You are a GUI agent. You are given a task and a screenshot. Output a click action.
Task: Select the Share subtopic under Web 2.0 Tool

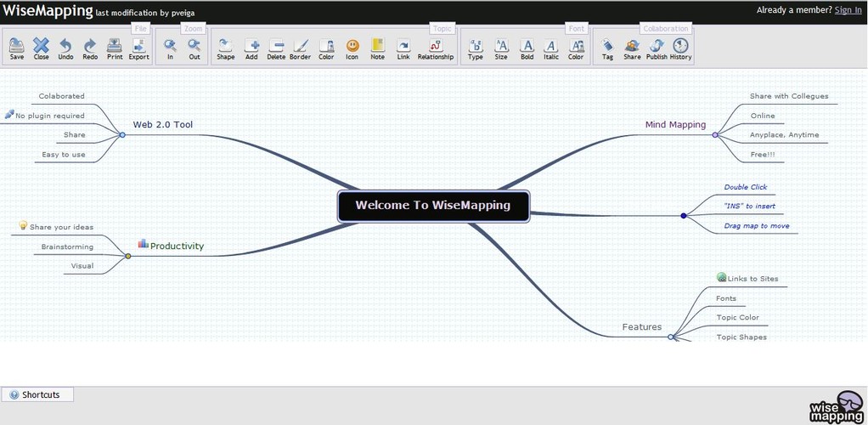(x=74, y=134)
